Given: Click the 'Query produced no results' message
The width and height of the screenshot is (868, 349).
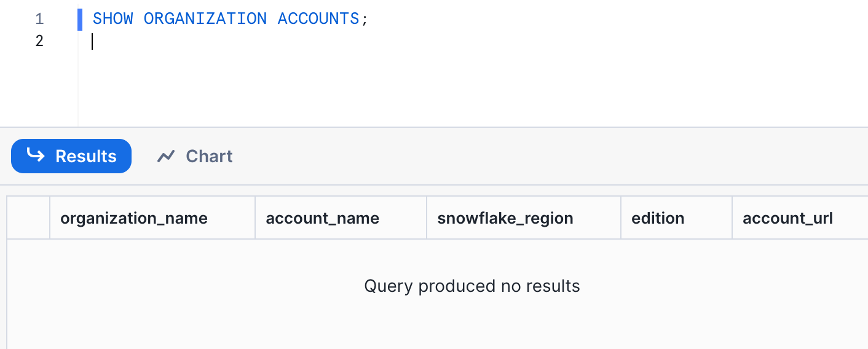Looking at the screenshot, I should click(471, 286).
